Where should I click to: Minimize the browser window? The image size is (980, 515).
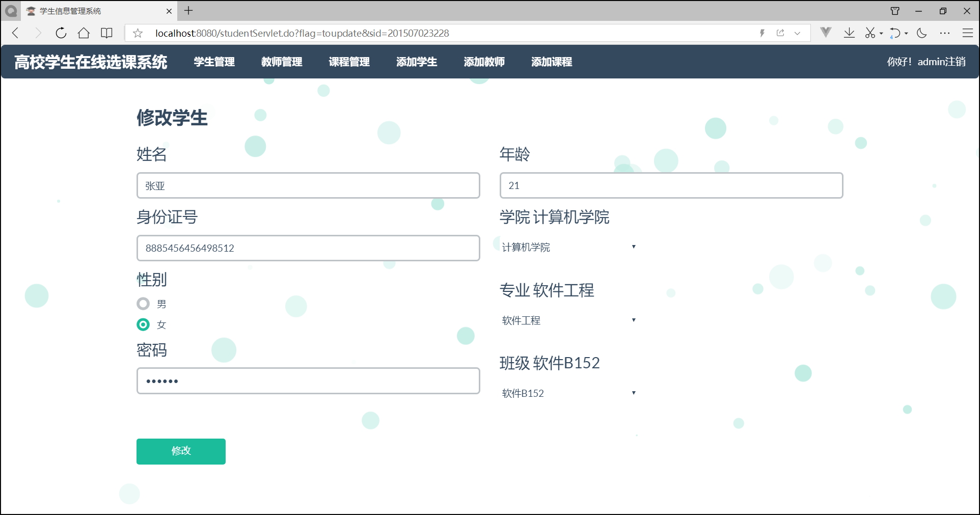[919, 11]
